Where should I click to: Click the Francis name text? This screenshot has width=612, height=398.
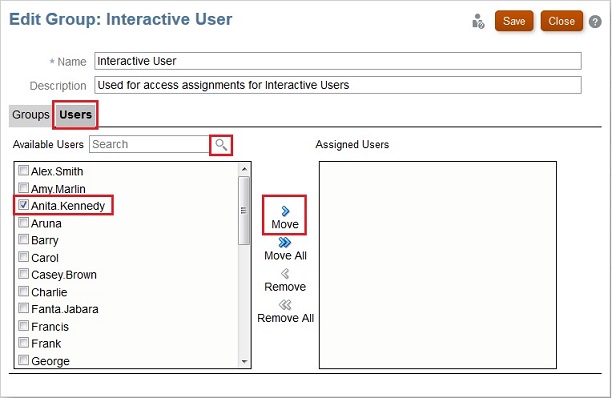[x=50, y=326]
